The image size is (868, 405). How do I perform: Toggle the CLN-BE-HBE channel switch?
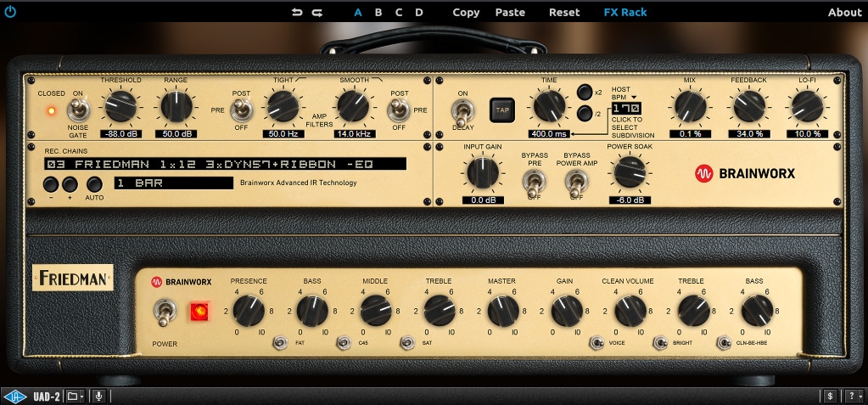point(724,343)
